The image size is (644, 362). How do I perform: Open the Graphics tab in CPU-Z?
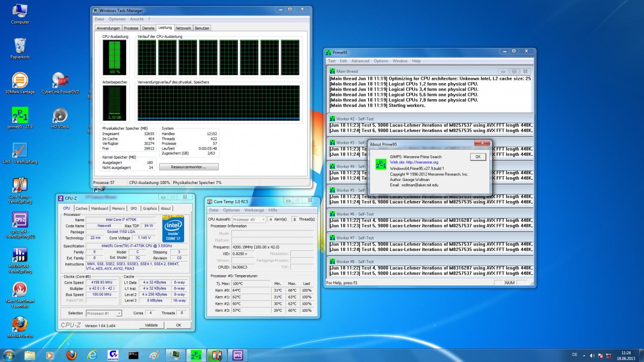pyautogui.click(x=150, y=209)
